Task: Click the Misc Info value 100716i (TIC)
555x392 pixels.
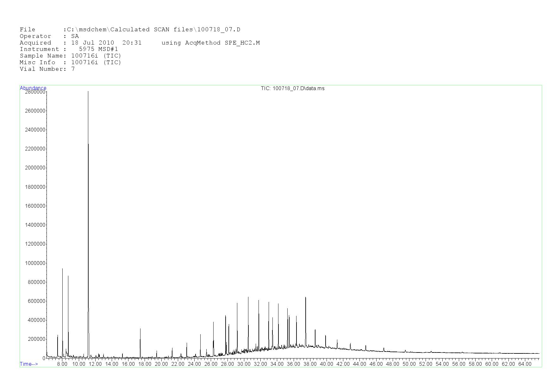Action: click(96, 63)
